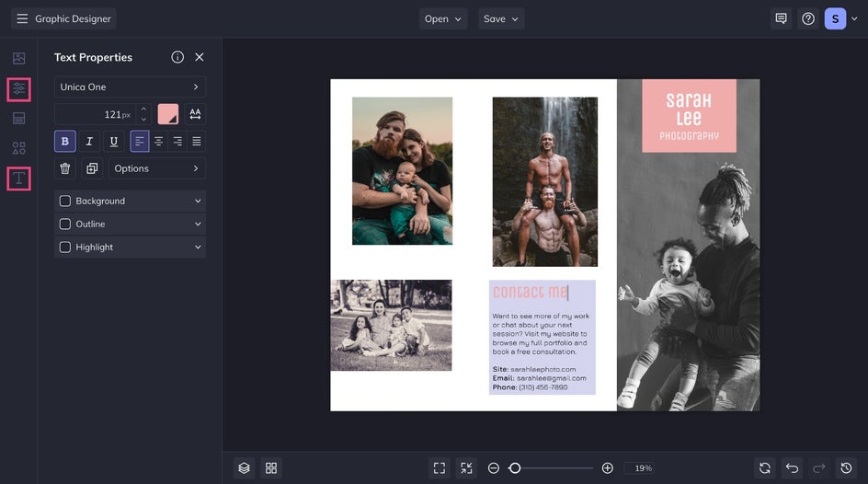Open the Graphics shapes sidebar icon
The width and height of the screenshot is (868, 484).
point(18,148)
